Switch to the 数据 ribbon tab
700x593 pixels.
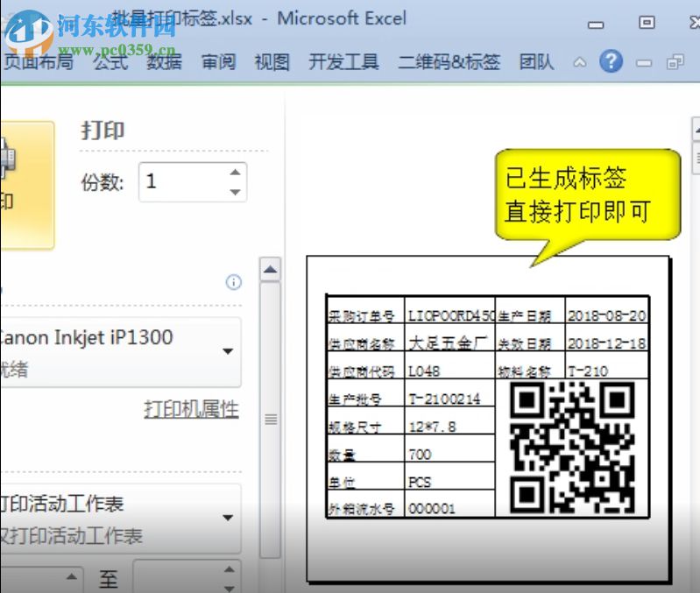(165, 62)
